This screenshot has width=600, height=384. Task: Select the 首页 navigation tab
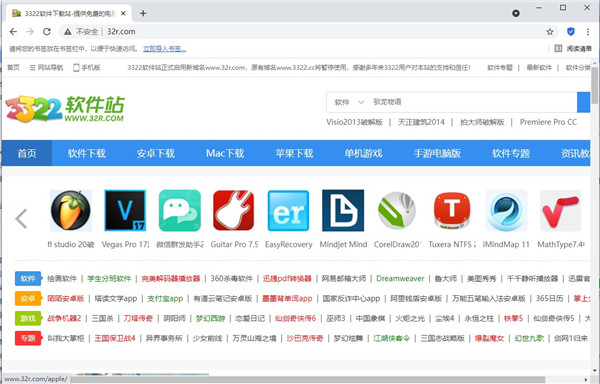(27, 153)
